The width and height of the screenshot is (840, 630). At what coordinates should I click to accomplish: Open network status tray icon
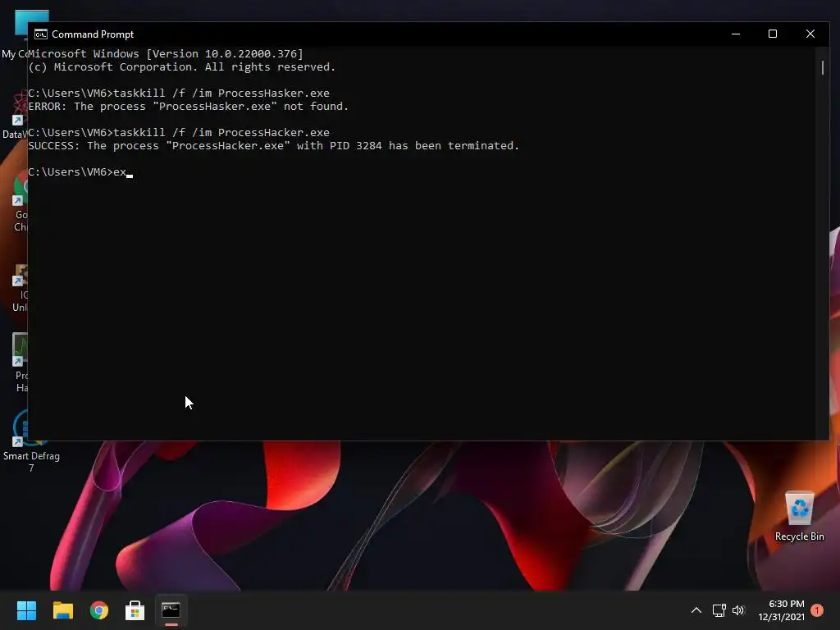[719, 610]
